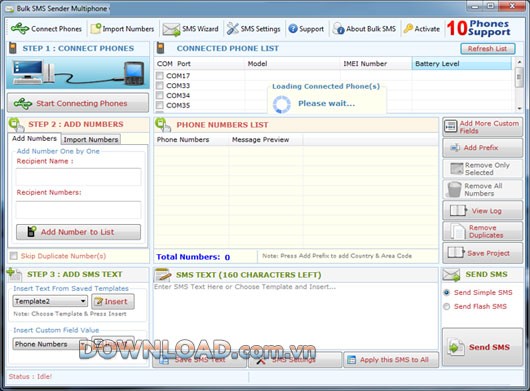
Task: Switch to the Add Numbers tab
Action: point(34,139)
